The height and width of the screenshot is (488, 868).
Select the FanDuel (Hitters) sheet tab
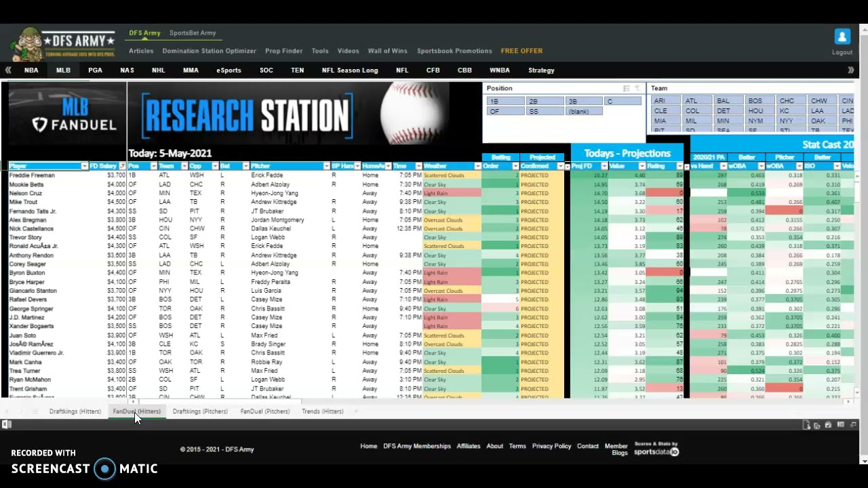tap(137, 411)
